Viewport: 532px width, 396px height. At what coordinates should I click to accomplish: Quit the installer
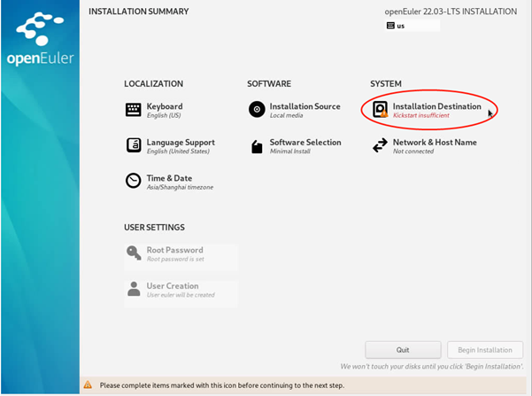click(403, 350)
